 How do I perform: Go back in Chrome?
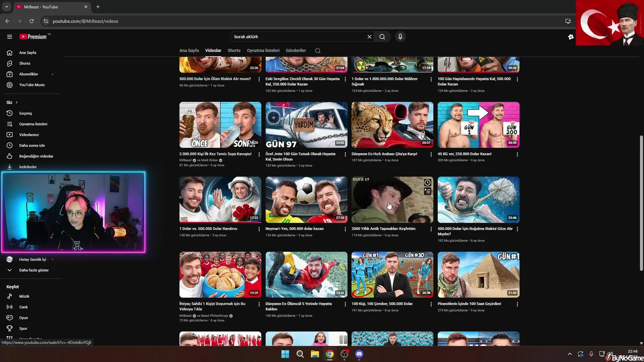[x=8, y=21]
